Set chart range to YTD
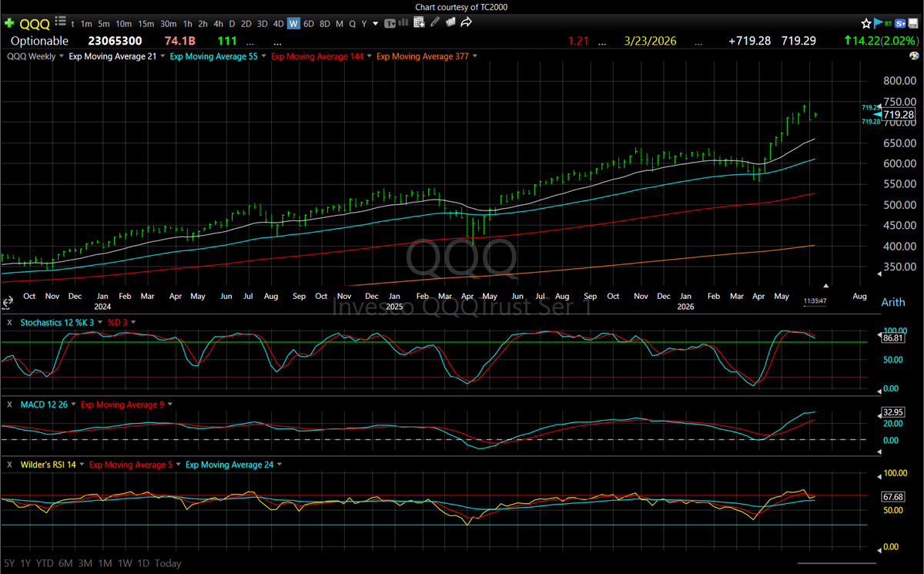The height and width of the screenshot is (574, 924). pos(46,563)
